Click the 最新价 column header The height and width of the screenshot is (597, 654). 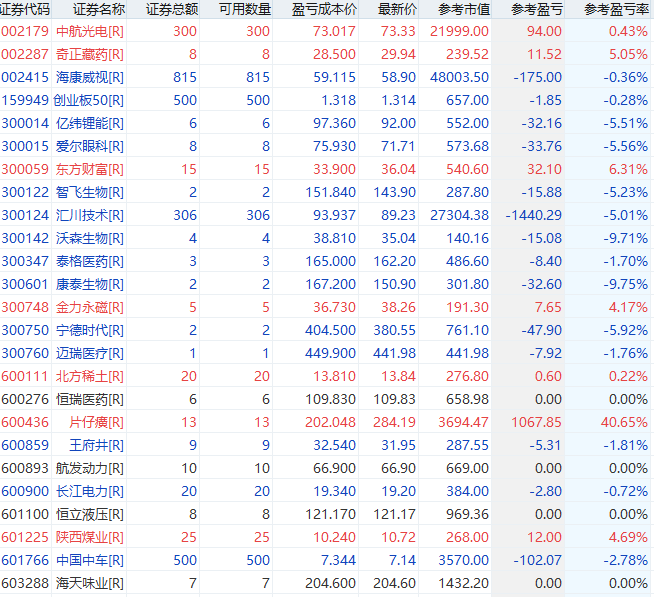tap(397, 9)
